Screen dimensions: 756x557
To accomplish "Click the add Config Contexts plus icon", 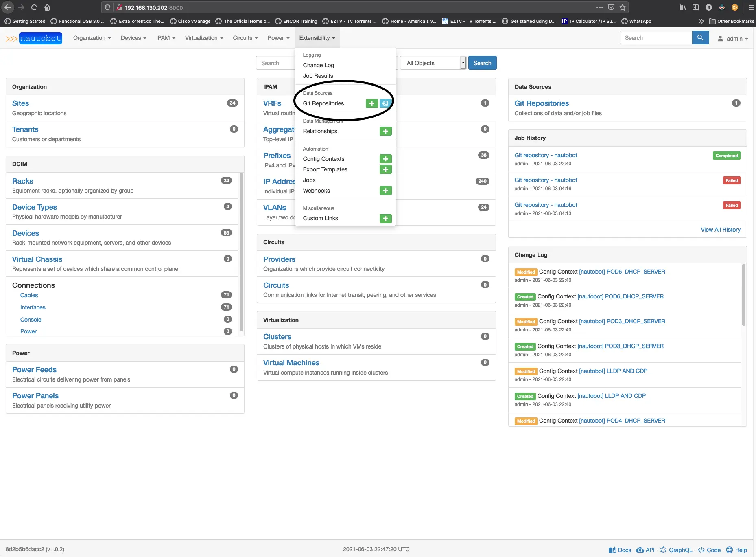I will [385, 159].
